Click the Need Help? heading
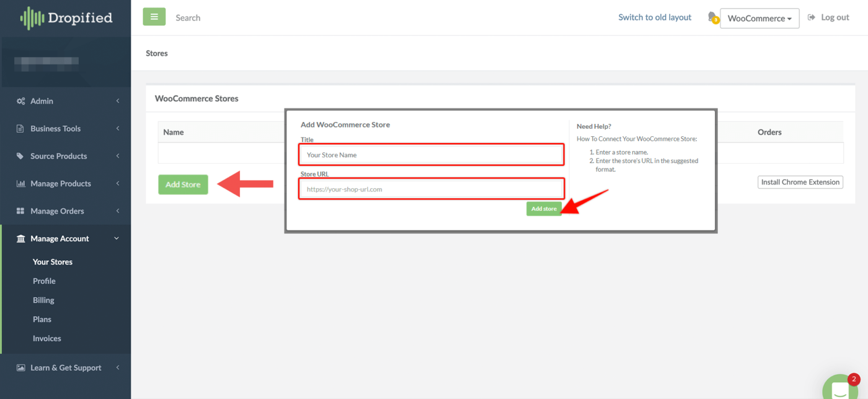 (x=594, y=126)
